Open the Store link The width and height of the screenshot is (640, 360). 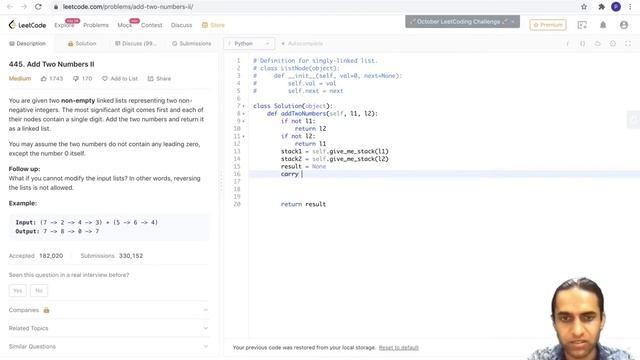pyautogui.click(x=213, y=25)
